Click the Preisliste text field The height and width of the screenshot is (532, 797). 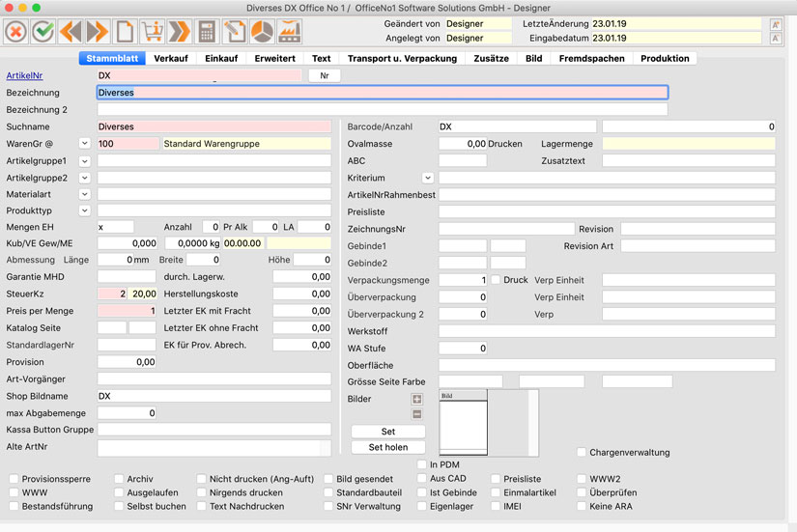607,211
